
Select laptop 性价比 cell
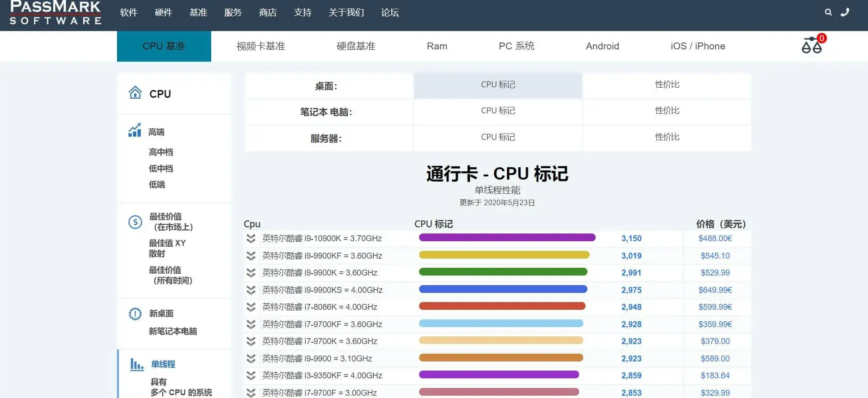click(667, 111)
